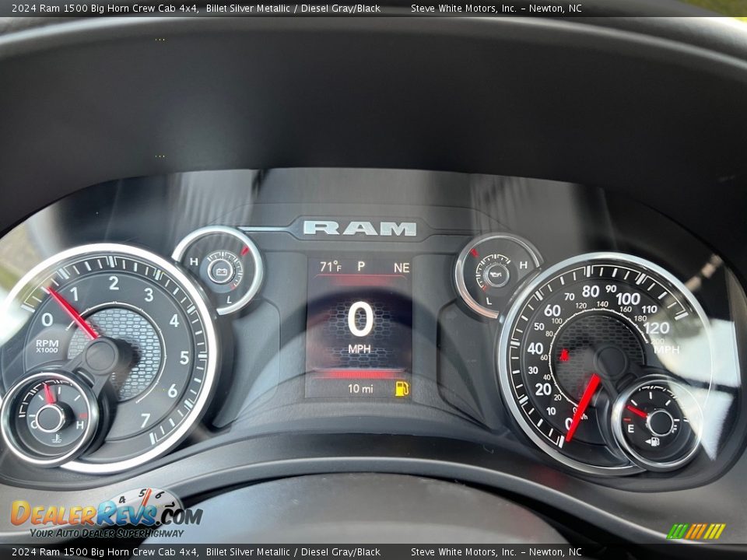The image size is (747, 560).
Task: Open the DealerRevs.com logo link
Action: pos(107,514)
